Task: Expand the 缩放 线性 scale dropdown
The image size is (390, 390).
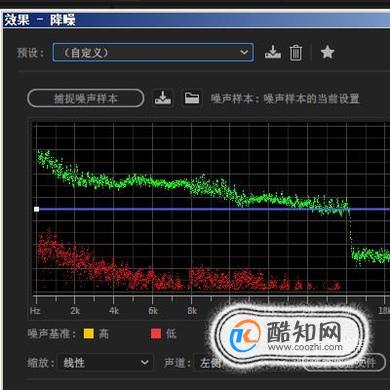Action: point(105,363)
